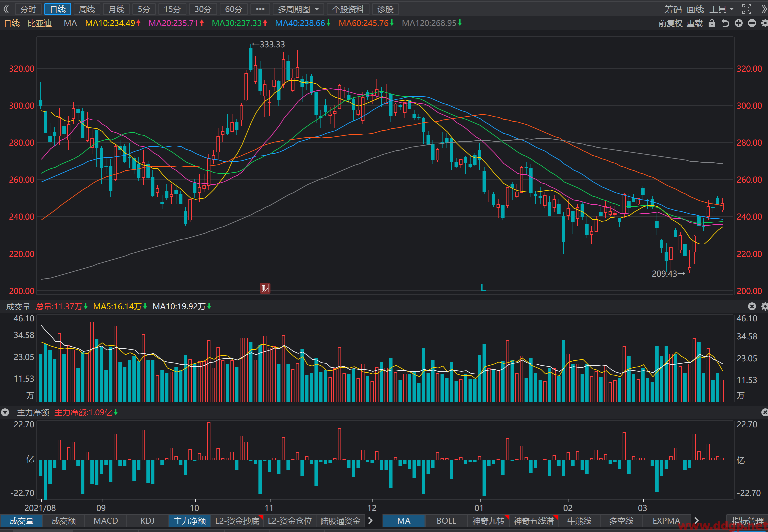Image resolution: width=768 pixels, height=532 pixels.
Task: Zoom out with the minus circle icon
Action: [x=752, y=23]
